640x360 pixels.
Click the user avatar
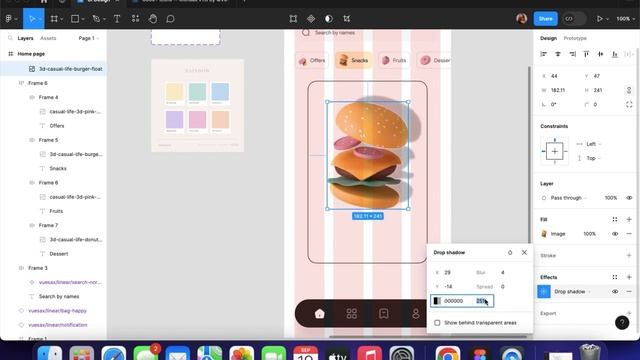(x=522, y=19)
